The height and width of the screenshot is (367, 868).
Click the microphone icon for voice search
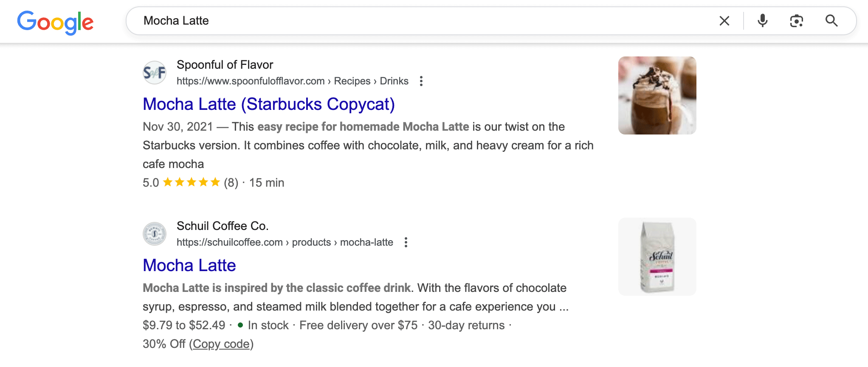click(x=762, y=21)
